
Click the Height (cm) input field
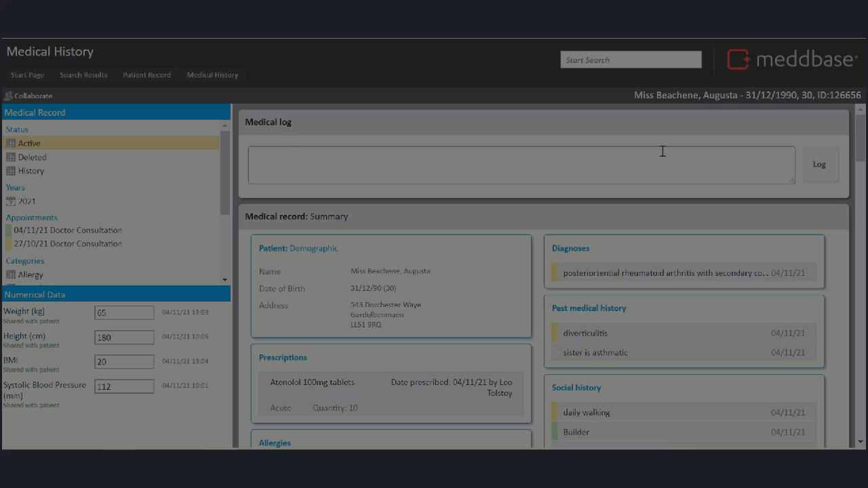(124, 337)
